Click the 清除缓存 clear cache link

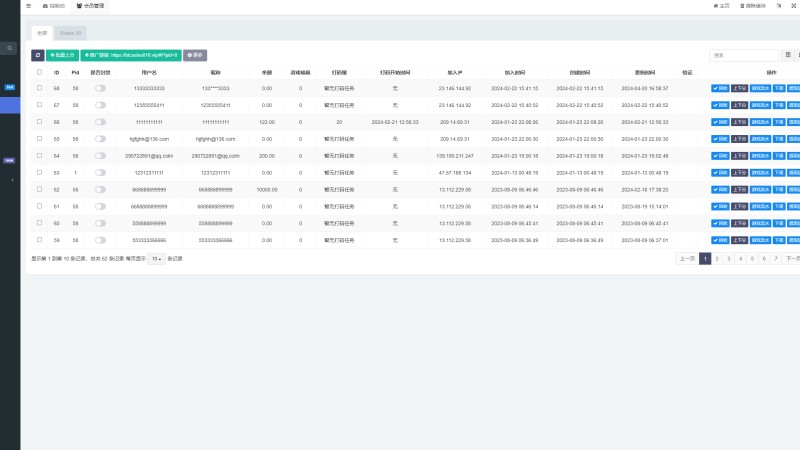point(753,6)
